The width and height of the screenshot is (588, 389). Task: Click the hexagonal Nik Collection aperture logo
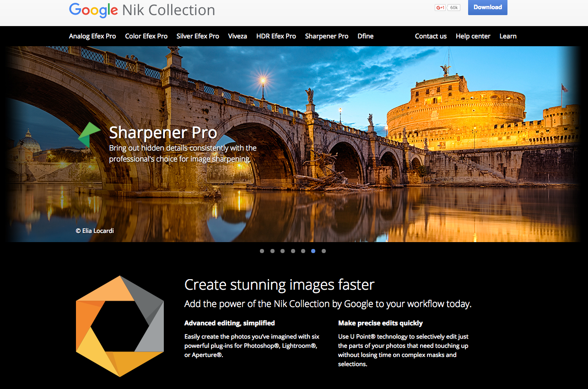(x=120, y=326)
